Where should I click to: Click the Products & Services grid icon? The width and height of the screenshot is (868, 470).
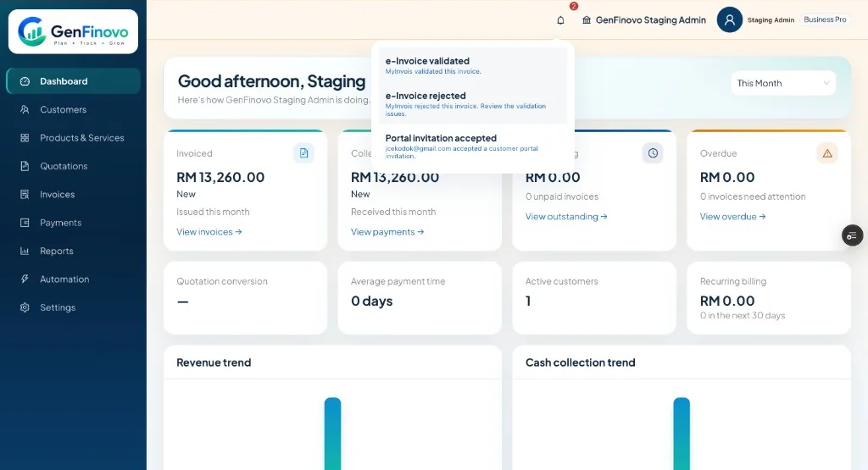click(x=25, y=138)
